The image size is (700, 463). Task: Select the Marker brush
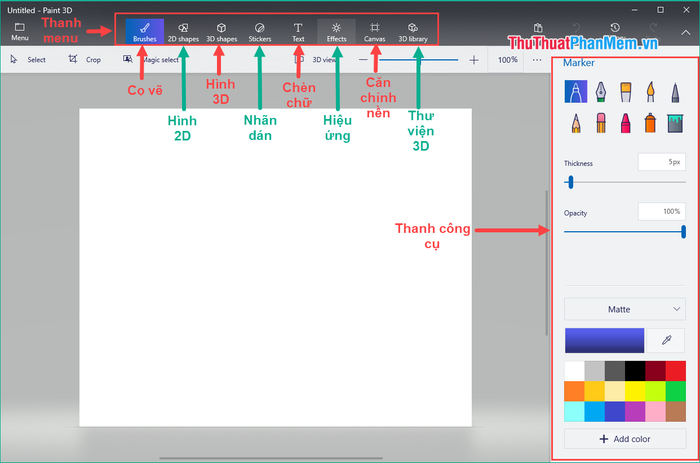576,92
